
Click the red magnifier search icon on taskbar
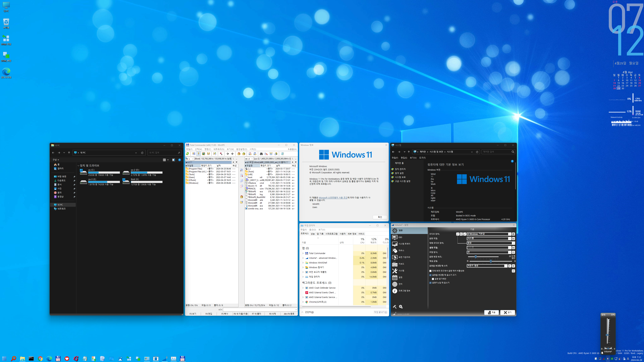[x=13, y=358]
